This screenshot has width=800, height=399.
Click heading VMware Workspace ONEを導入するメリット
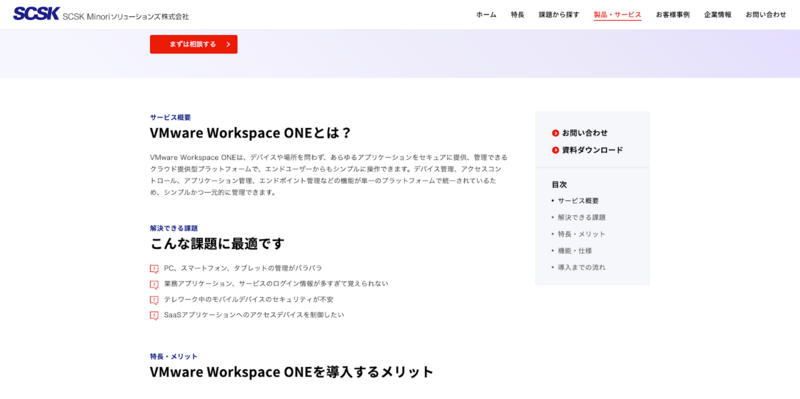tap(292, 372)
